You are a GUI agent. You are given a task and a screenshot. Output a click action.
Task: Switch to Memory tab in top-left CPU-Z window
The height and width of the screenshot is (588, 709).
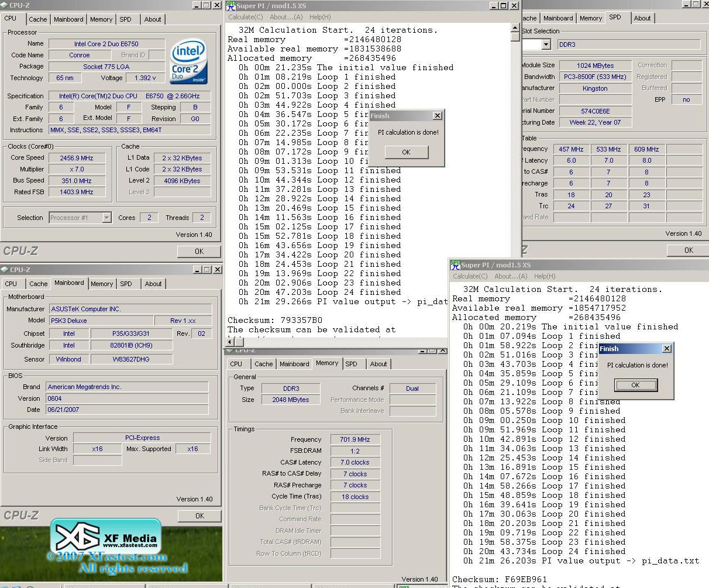coord(101,19)
